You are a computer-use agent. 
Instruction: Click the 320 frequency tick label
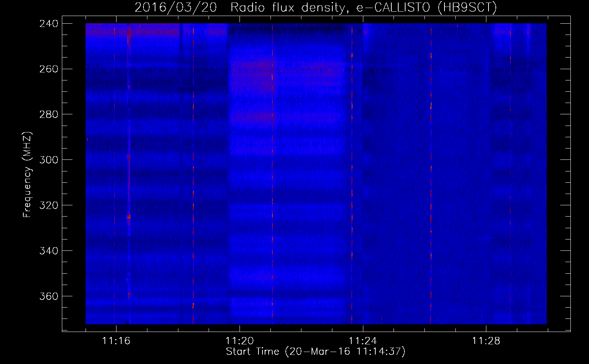(x=49, y=205)
